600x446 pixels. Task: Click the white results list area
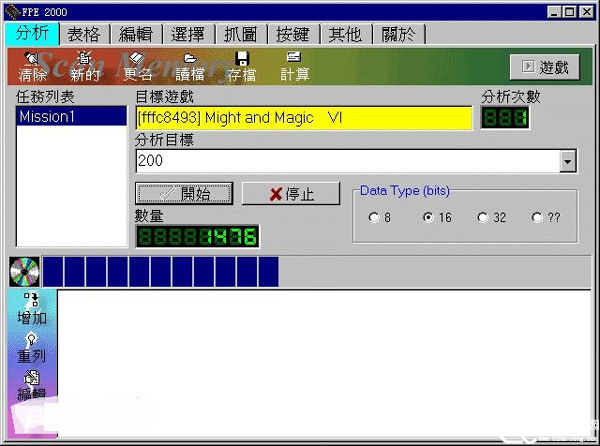(324, 363)
